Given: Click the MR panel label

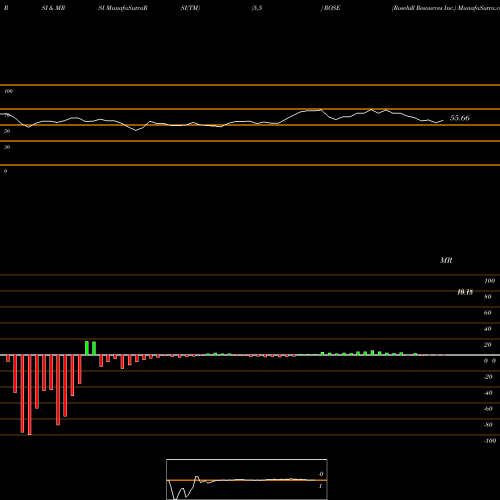Looking at the screenshot, I should click(446, 260).
